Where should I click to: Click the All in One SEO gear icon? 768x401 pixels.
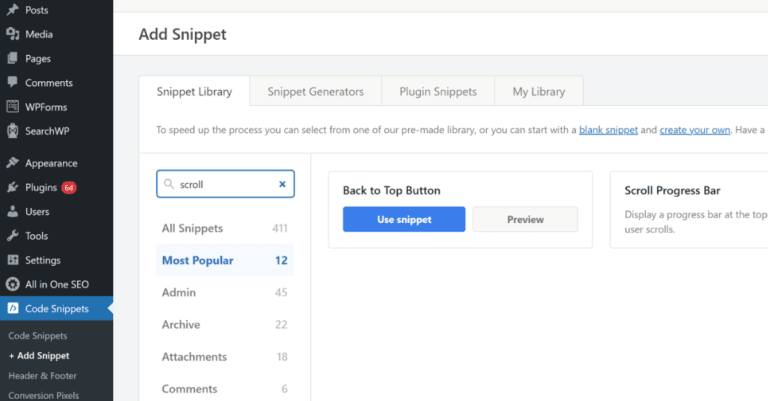pos(13,284)
